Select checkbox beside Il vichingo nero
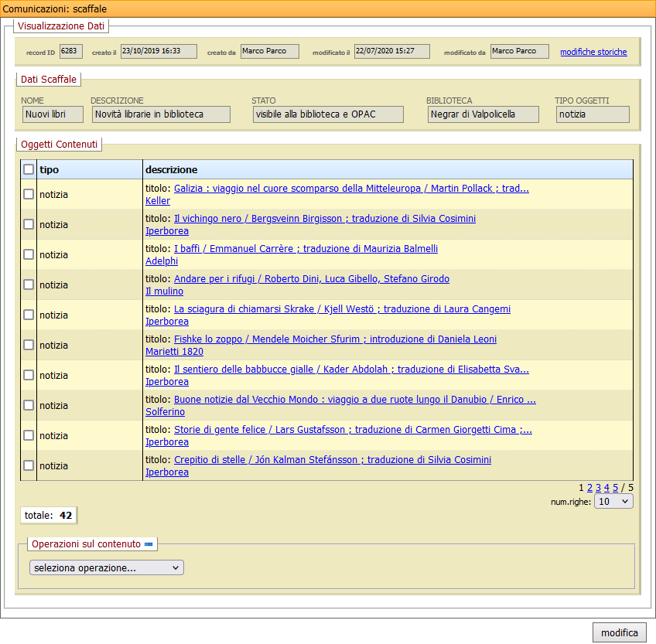 [x=29, y=224]
